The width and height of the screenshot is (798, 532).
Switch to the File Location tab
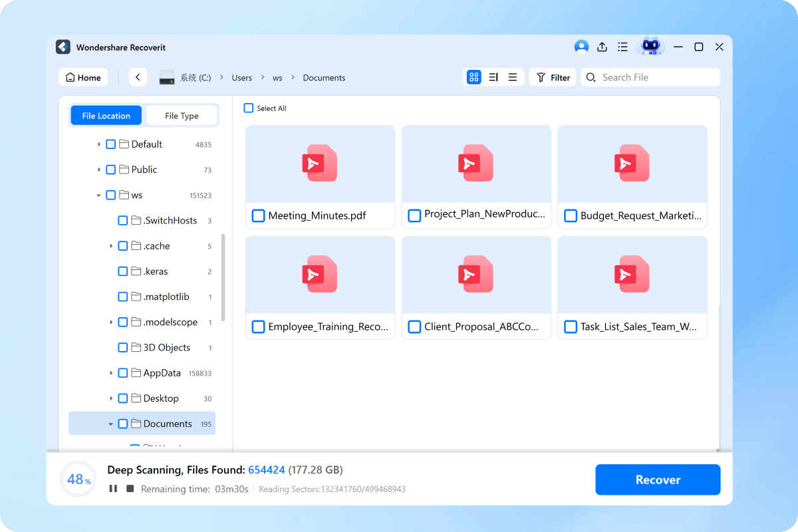tap(106, 116)
